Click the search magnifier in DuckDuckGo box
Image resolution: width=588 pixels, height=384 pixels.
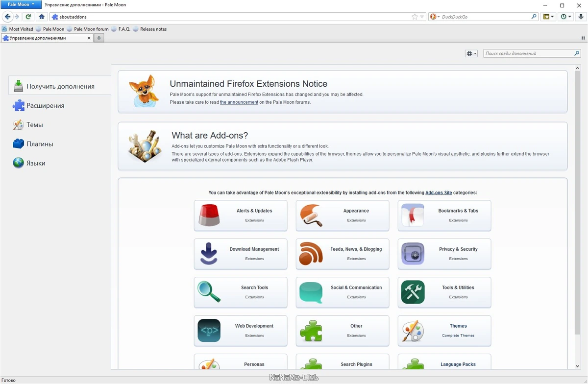534,17
